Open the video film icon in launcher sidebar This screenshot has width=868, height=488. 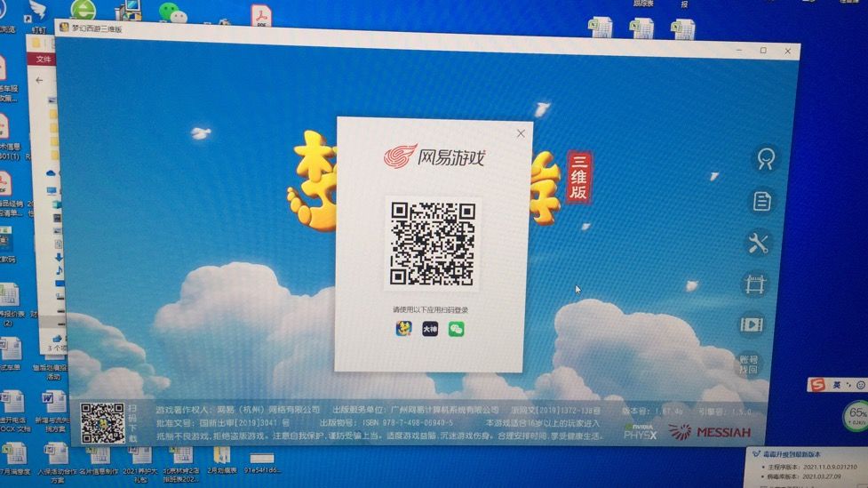[752, 324]
